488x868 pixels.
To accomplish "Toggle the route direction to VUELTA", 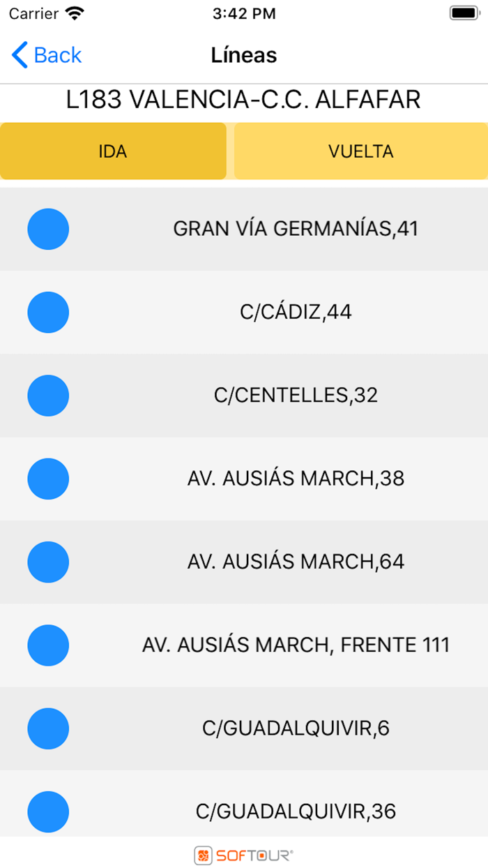I will [x=360, y=151].
